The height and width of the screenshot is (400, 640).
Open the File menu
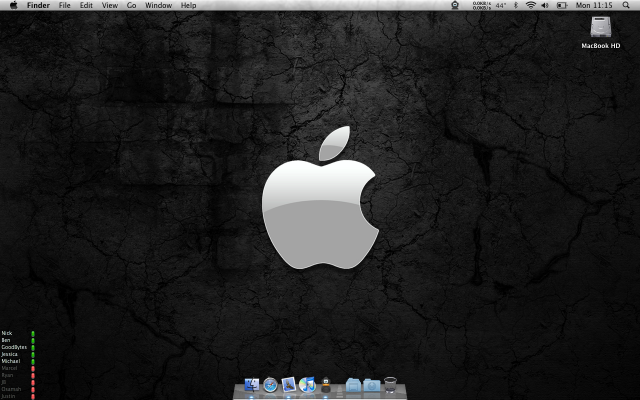(64, 5)
